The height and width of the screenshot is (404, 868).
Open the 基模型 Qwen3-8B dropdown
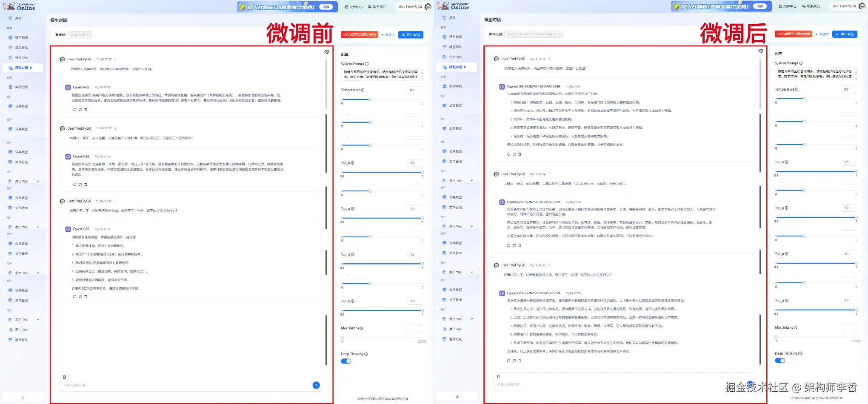(80, 35)
